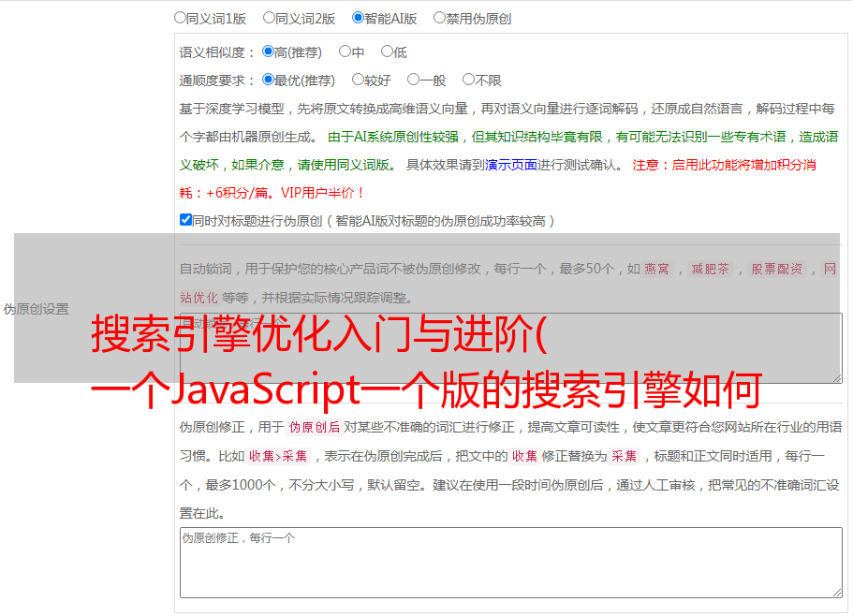Click the red 注意：启用此功能将增加积分消耗 warning
The width and height of the screenshot is (853, 616).
(x=498, y=179)
